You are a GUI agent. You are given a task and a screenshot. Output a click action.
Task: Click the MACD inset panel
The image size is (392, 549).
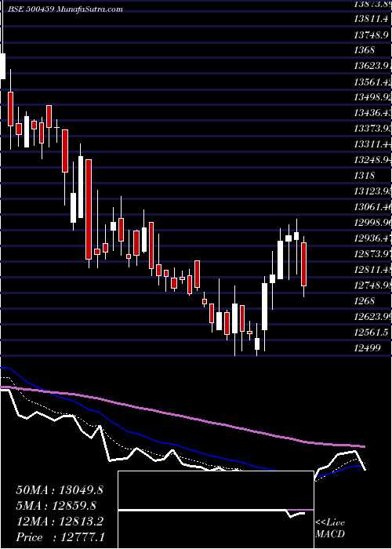[216, 510]
